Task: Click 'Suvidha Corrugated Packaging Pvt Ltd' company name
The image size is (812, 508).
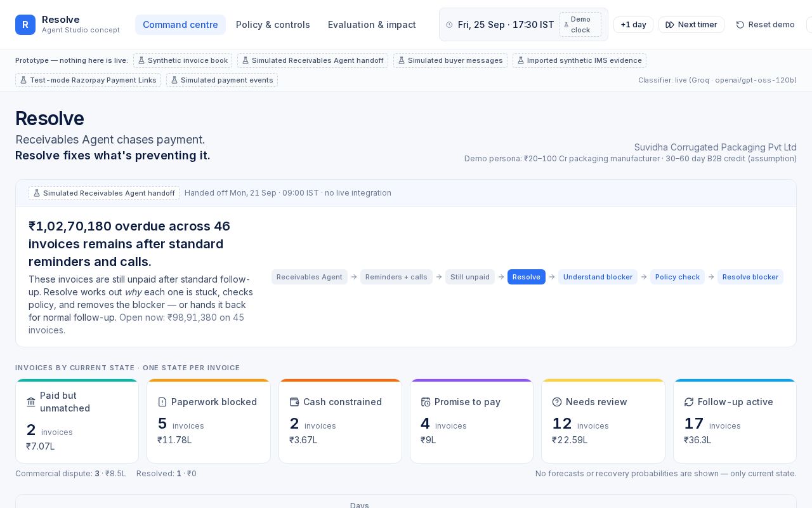Action: click(716, 147)
